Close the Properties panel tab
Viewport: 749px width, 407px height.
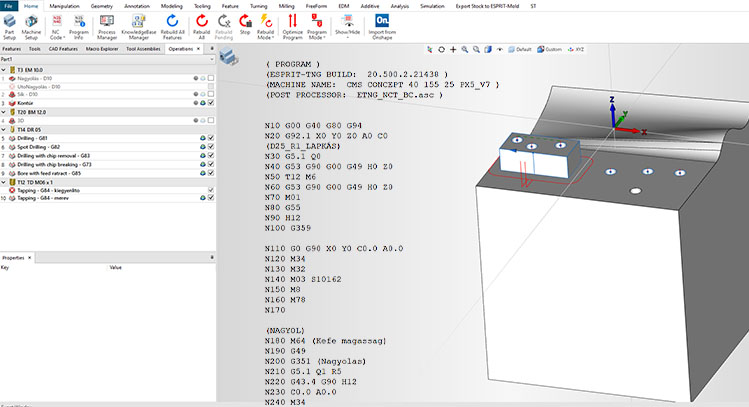[30, 257]
